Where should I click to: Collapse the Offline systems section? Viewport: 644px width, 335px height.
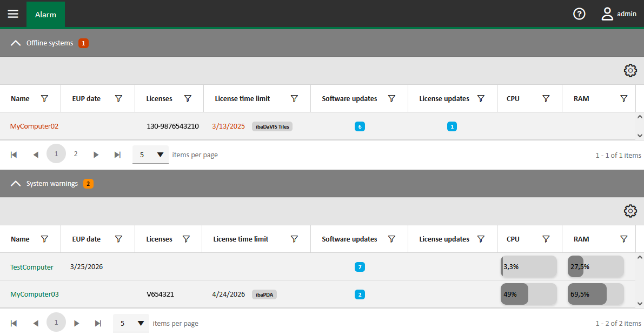tap(16, 43)
